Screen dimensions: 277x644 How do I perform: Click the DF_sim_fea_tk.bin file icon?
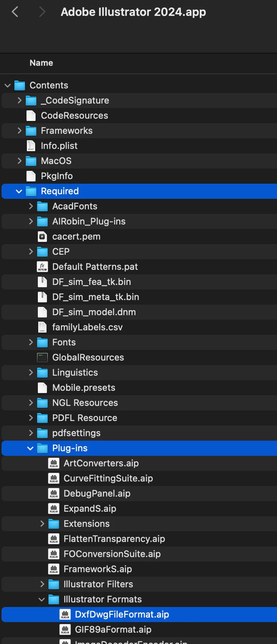tap(42, 282)
